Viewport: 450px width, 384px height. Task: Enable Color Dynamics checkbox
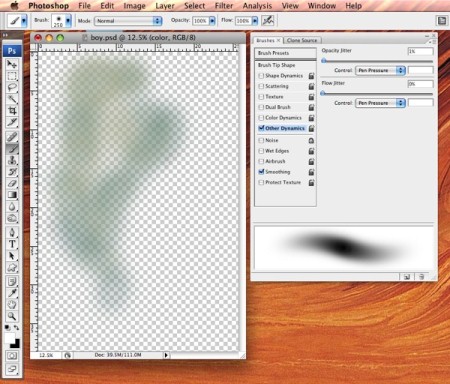(261, 118)
